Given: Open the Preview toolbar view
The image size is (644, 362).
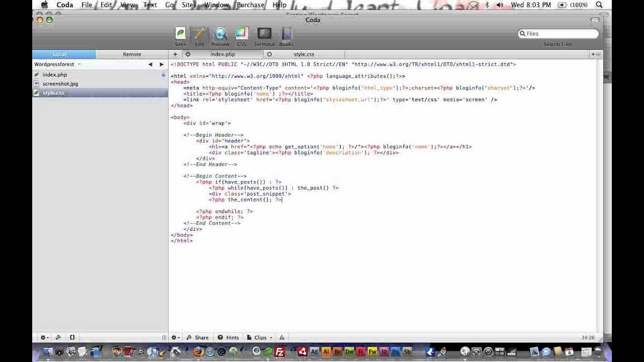Looking at the screenshot, I should (220, 37).
